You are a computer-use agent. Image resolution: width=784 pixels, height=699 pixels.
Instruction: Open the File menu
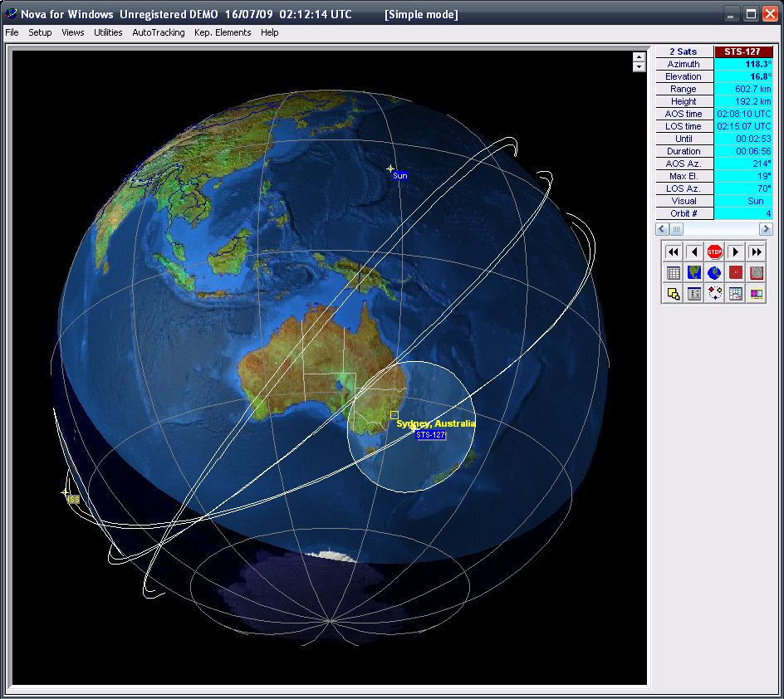12,32
